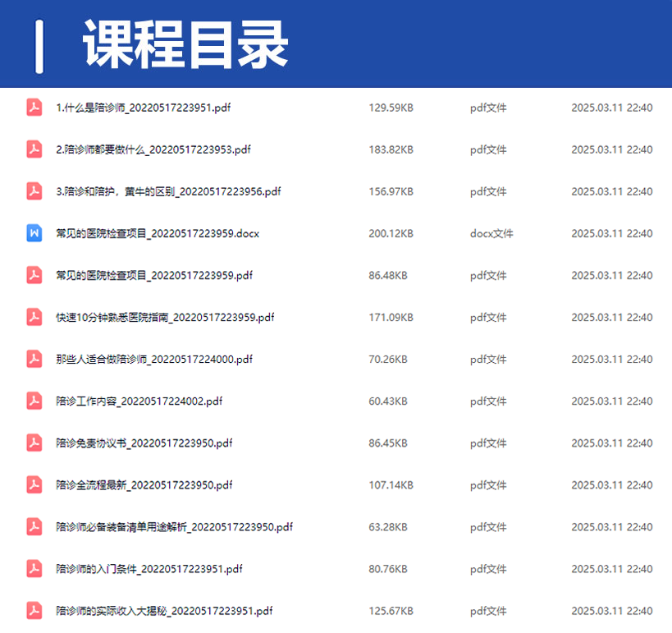Click the 86.45KB size value
The image size is (672, 633).
pyautogui.click(x=388, y=443)
